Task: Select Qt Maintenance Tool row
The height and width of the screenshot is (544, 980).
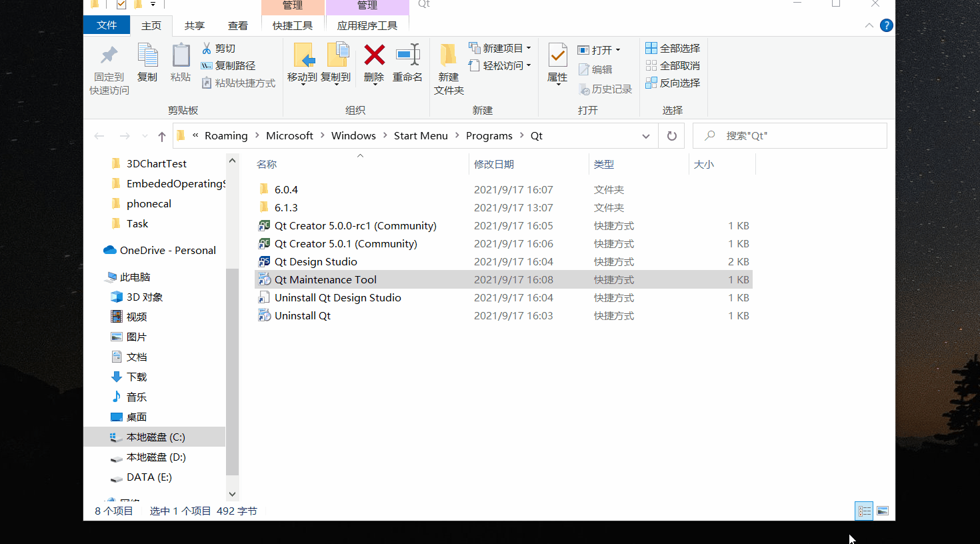Action: pyautogui.click(x=503, y=279)
